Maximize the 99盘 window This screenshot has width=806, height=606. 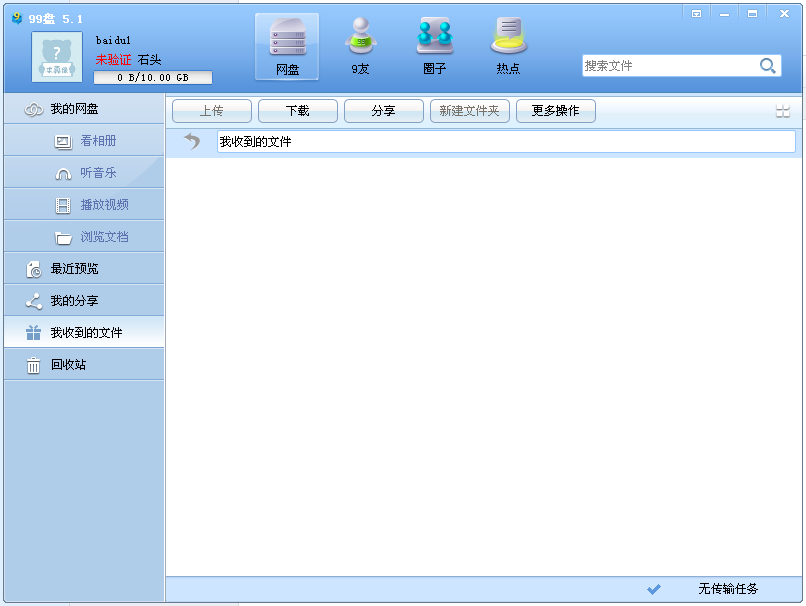[752, 14]
